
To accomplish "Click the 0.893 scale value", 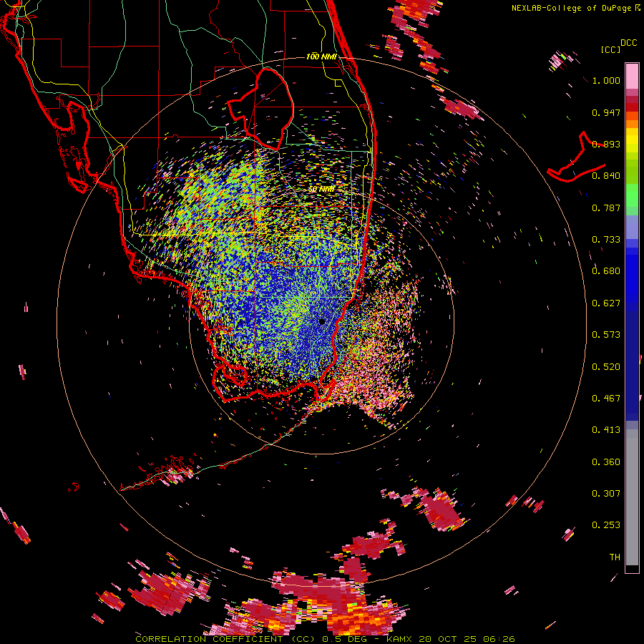I will point(606,144).
